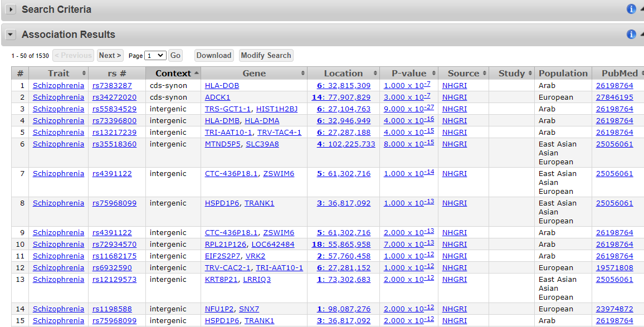644x327 pixels.
Task: Open HIST1H2BJ gene link
Action: 277,109
